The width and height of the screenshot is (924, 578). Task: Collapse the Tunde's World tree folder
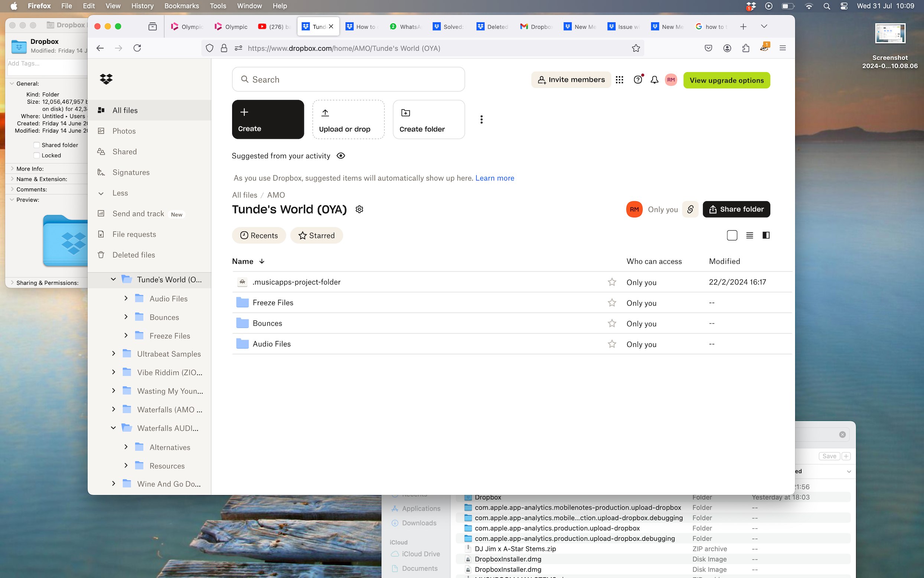(113, 279)
